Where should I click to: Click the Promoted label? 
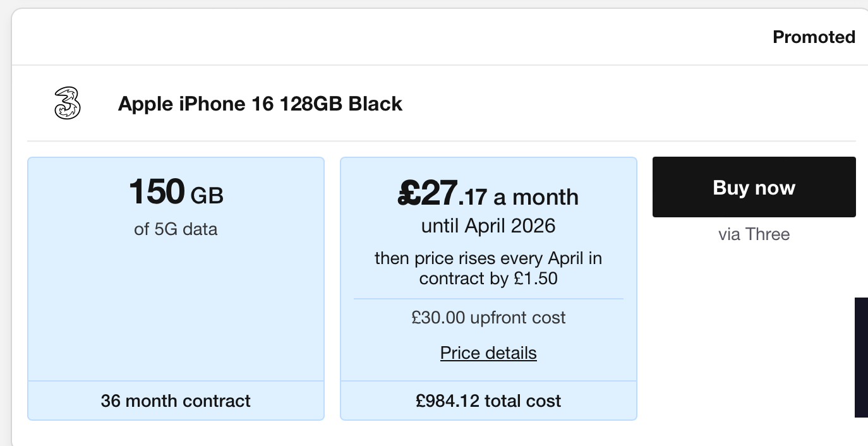(x=814, y=37)
